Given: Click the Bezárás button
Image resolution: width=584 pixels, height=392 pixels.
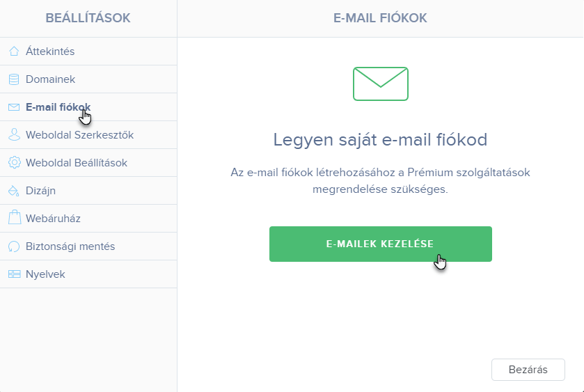Looking at the screenshot, I should point(528,370).
